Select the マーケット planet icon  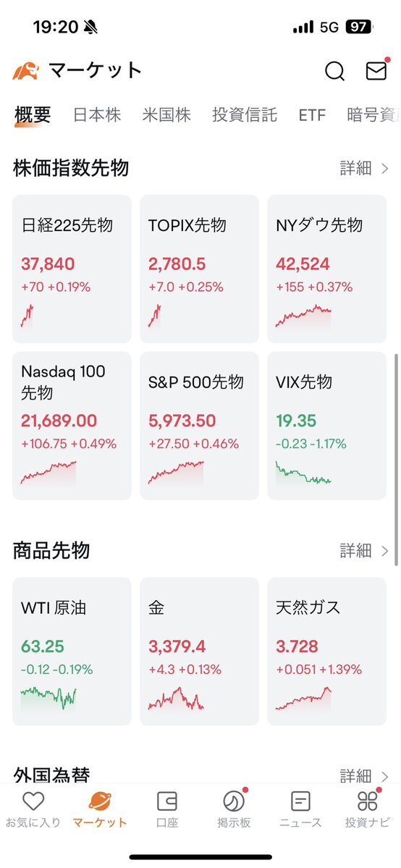click(100, 801)
